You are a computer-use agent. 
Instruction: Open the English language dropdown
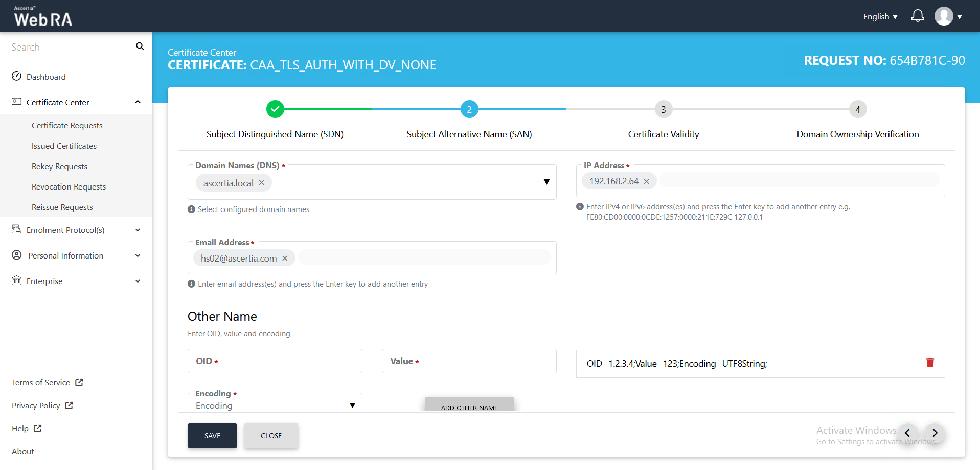880,17
